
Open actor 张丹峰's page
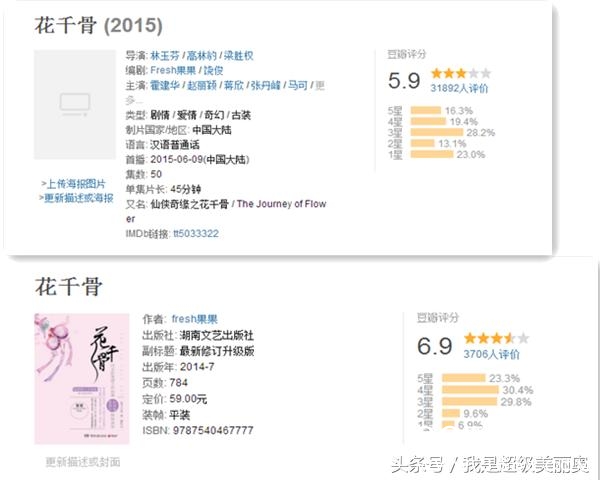coord(266,86)
